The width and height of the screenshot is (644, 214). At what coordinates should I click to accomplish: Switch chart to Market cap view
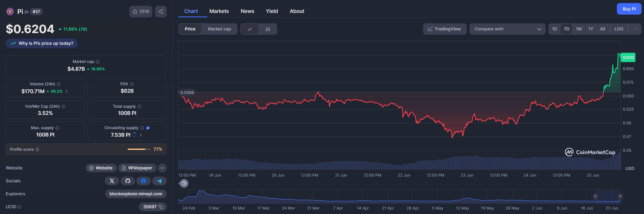tap(219, 29)
